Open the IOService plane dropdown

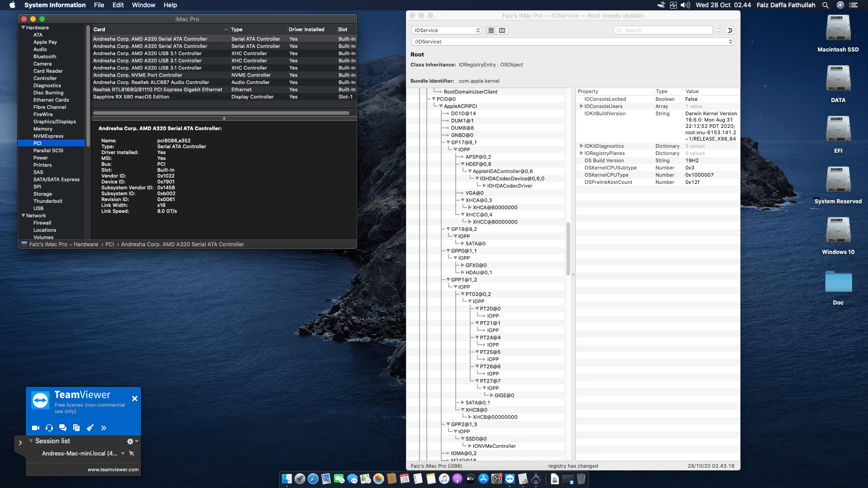point(446,30)
